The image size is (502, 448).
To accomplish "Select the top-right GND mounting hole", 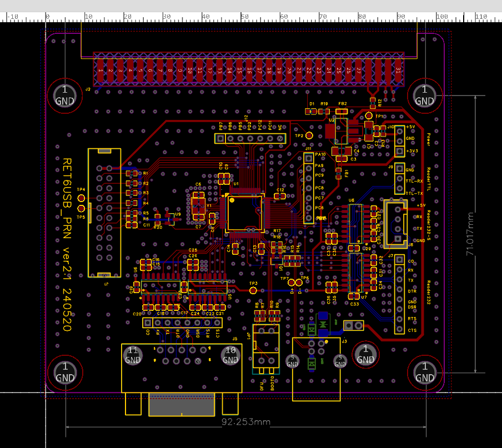I will (x=425, y=95).
